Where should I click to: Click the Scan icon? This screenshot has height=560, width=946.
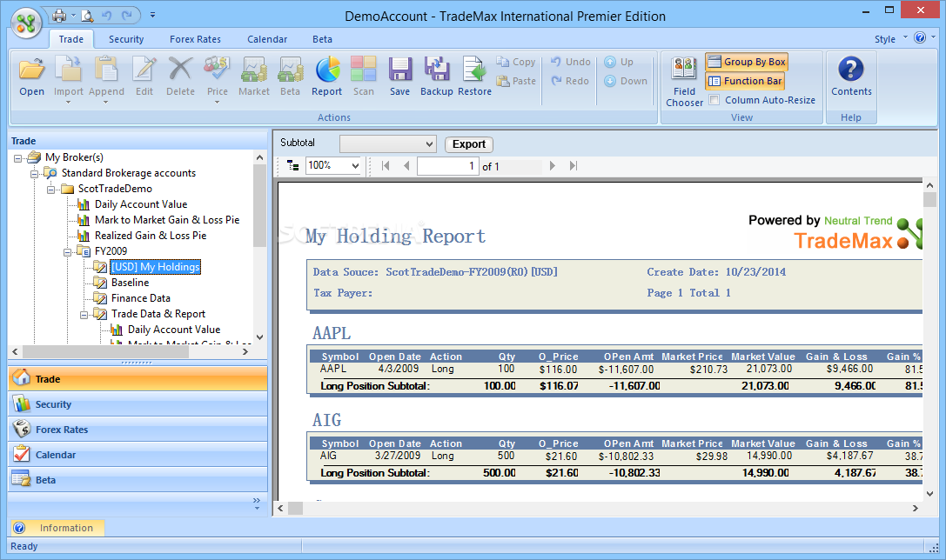(364, 70)
